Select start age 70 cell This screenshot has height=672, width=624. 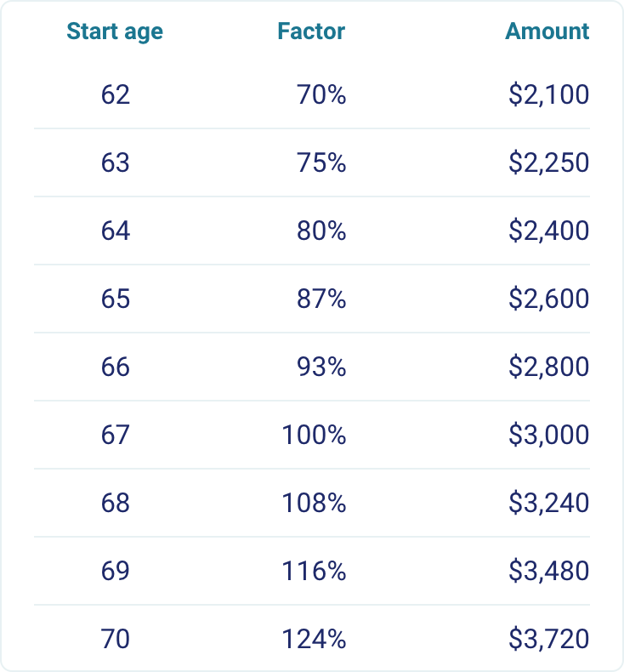115,639
